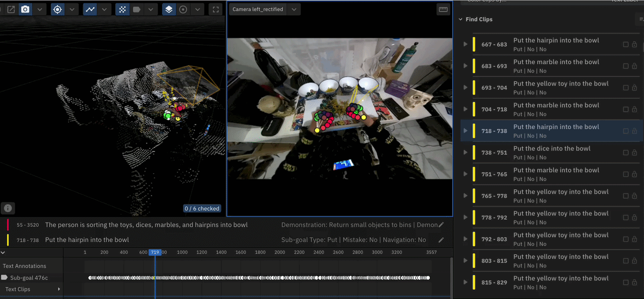Edit the 718 - 738 sub-goal with pencil icon

tap(441, 240)
